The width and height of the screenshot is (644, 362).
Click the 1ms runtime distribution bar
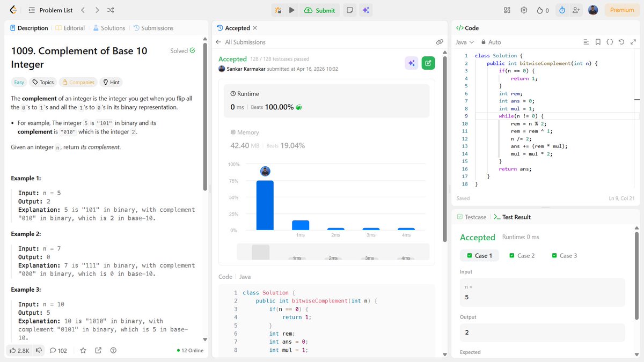click(x=301, y=225)
